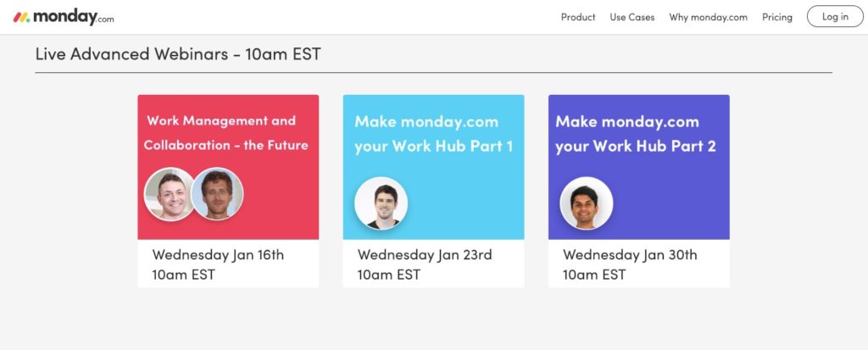
Task: Open the Why monday.com menu
Action: point(708,17)
